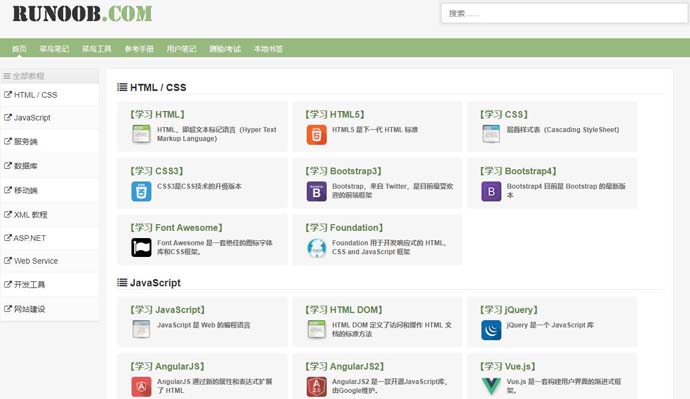Screen dimensions: 690x399
Task: Click the 【学习 HTML DOM】 heading link
Action: (x=344, y=310)
